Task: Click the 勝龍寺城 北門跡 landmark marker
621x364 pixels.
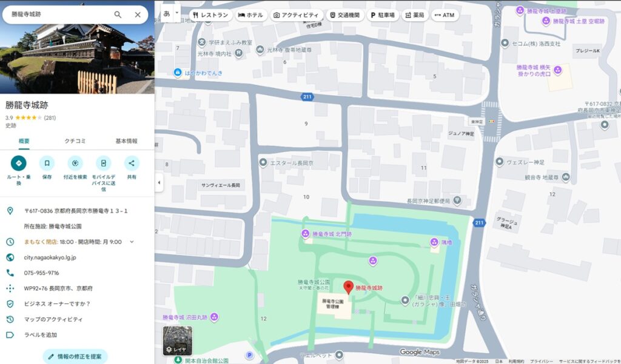Action: 306,234
